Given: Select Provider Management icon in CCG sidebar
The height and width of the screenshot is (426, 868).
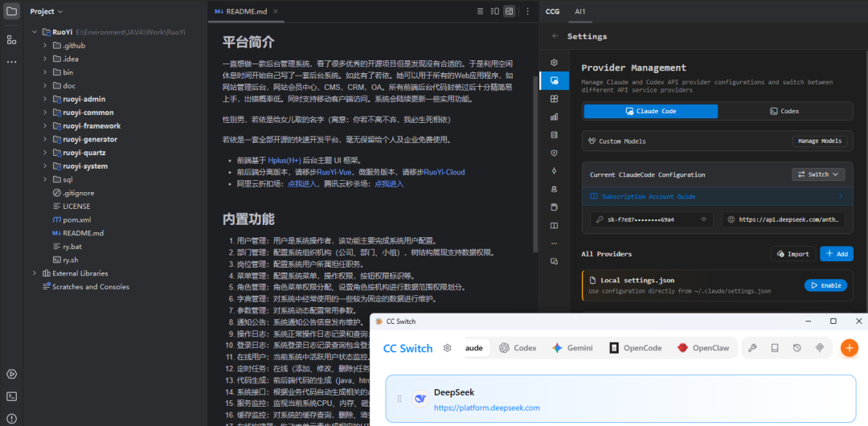Looking at the screenshot, I should pyautogui.click(x=554, y=81).
